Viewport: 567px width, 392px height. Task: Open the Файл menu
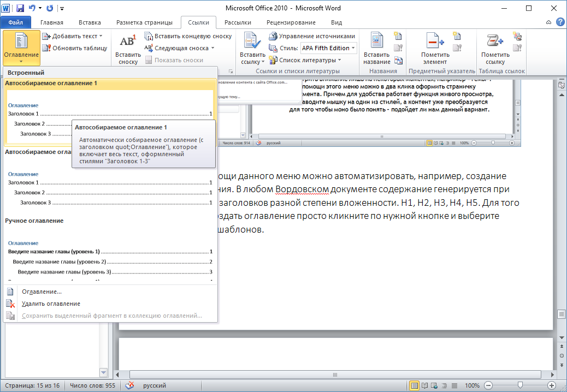pyautogui.click(x=16, y=22)
